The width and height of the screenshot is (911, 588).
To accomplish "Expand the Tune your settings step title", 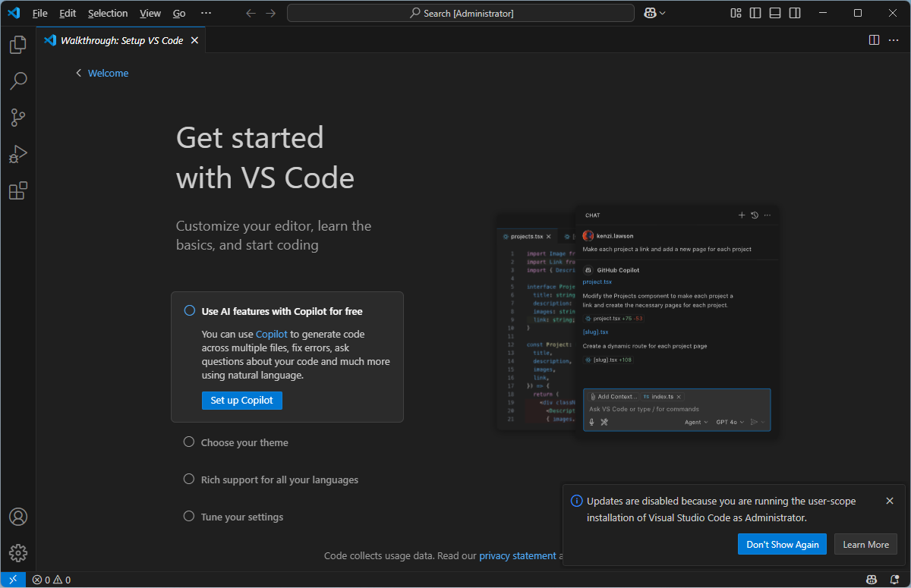I will (x=242, y=517).
